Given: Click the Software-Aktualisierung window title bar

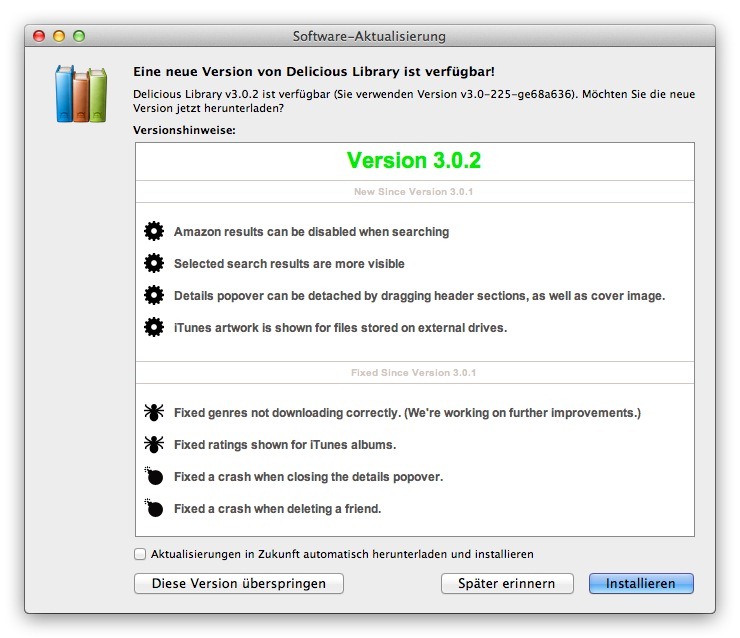Looking at the screenshot, I should coord(369,36).
